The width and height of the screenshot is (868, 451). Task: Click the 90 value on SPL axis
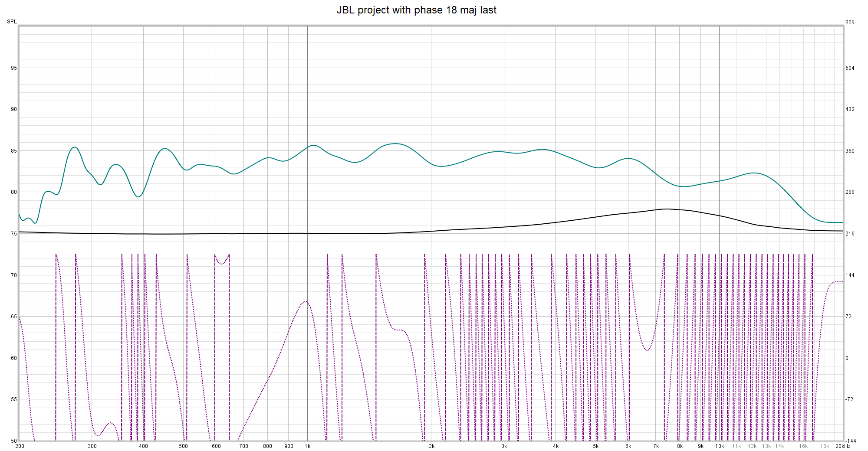click(14, 109)
